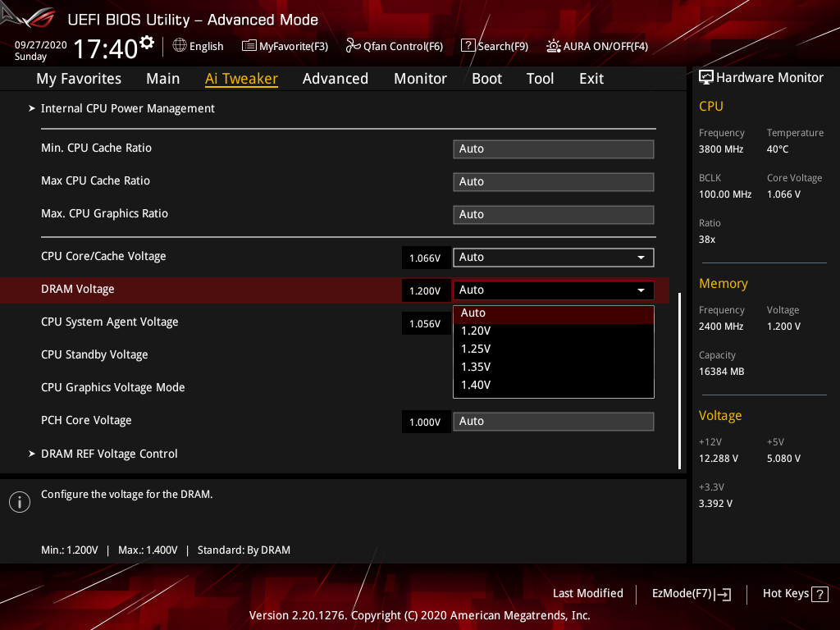This screenshot has height=630, width=840.
Task: Open MyFavorite(F3) from top bar
Action: click(x=285, y=46)
